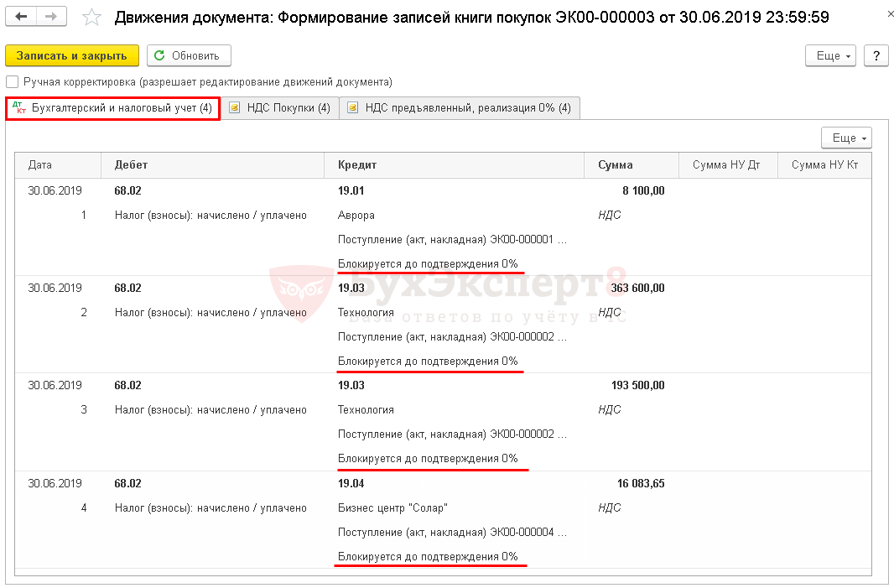Screen dimensions: 894x588
Task: Click the Кредит column header
Action: point(356,165)
